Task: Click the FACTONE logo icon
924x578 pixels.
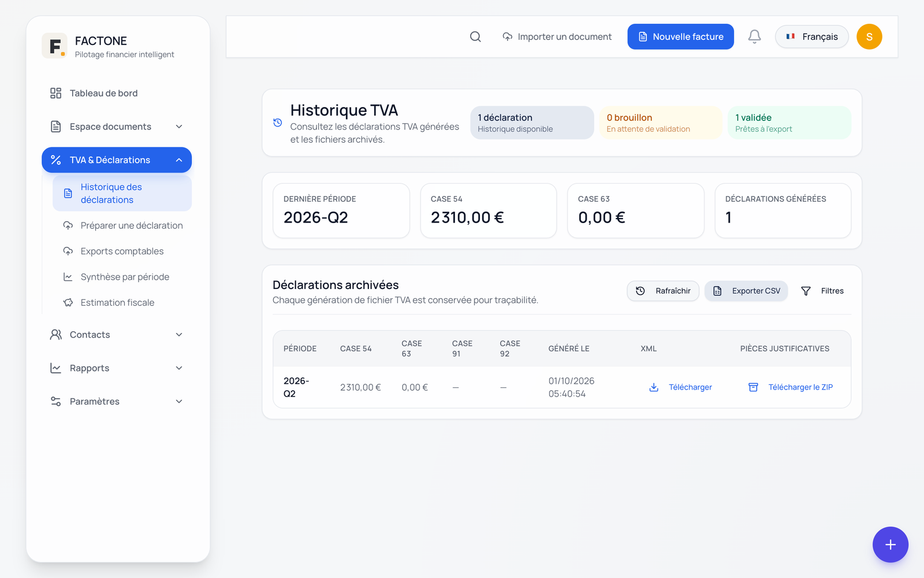Action: [x=54, y=46]
